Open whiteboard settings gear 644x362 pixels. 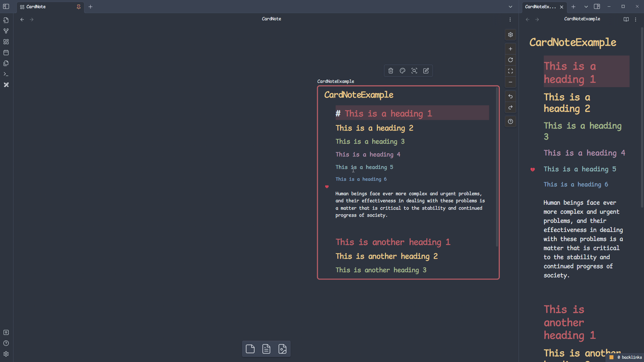coord(510,35)
